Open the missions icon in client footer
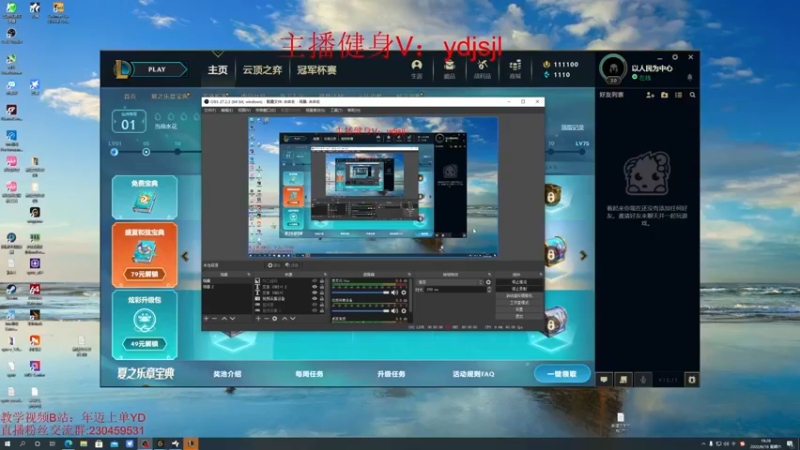This screenshot has height=450, width=800. point(623,380)
